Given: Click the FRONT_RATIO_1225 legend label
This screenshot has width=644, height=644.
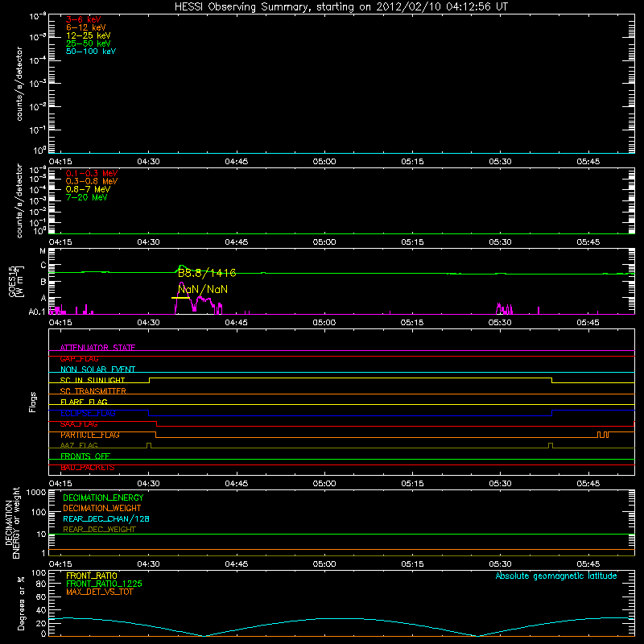Looking at the screenshot, I should click(104, 584).
